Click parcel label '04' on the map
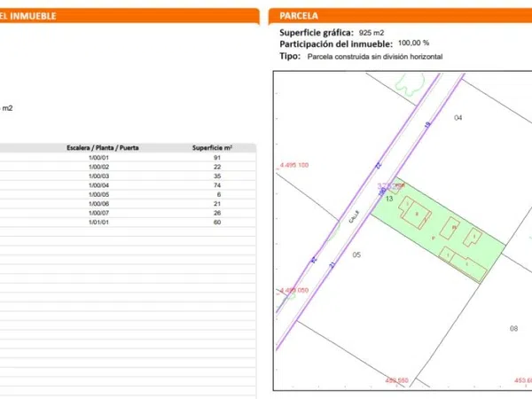The width and height of the screenshot is (532, 399). click(x=458, y=118)
